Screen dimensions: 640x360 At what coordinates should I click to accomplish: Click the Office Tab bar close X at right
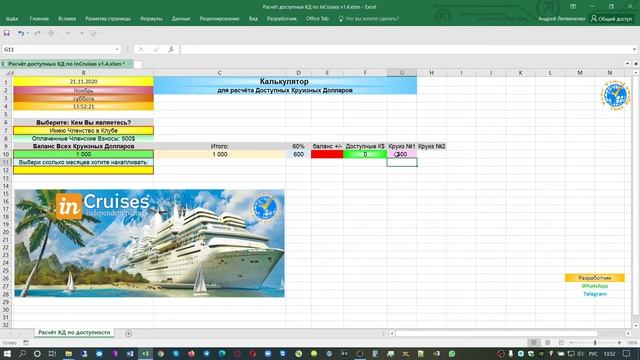636,64
